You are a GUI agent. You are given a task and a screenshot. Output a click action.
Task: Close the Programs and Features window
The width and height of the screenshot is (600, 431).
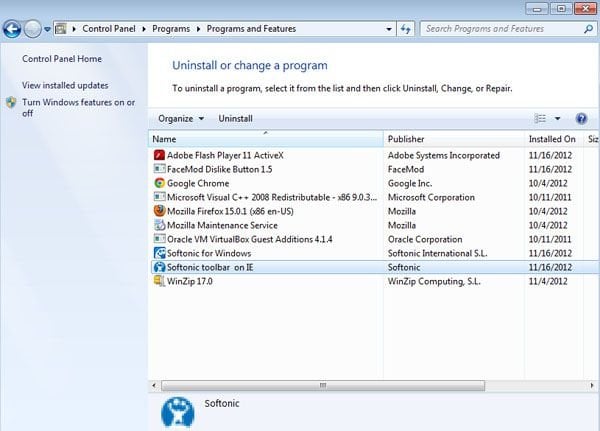tap(585, 8)
